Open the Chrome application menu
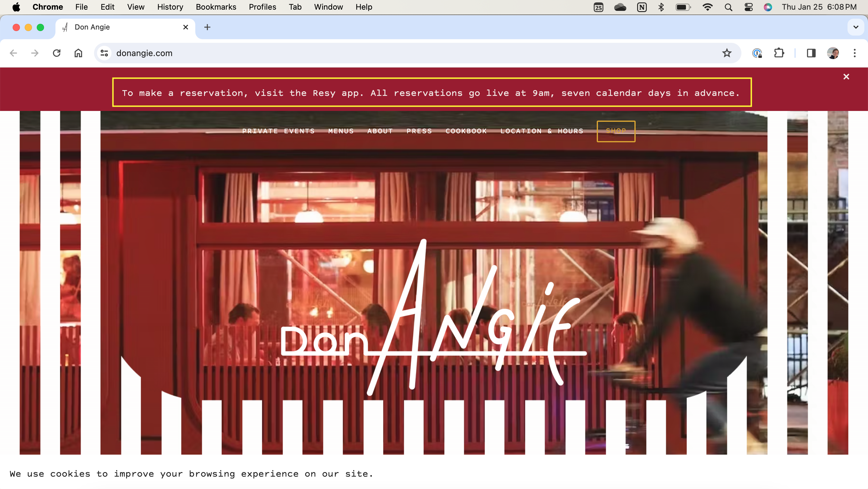The image size is (868, 489). click(x=48, y=7)
